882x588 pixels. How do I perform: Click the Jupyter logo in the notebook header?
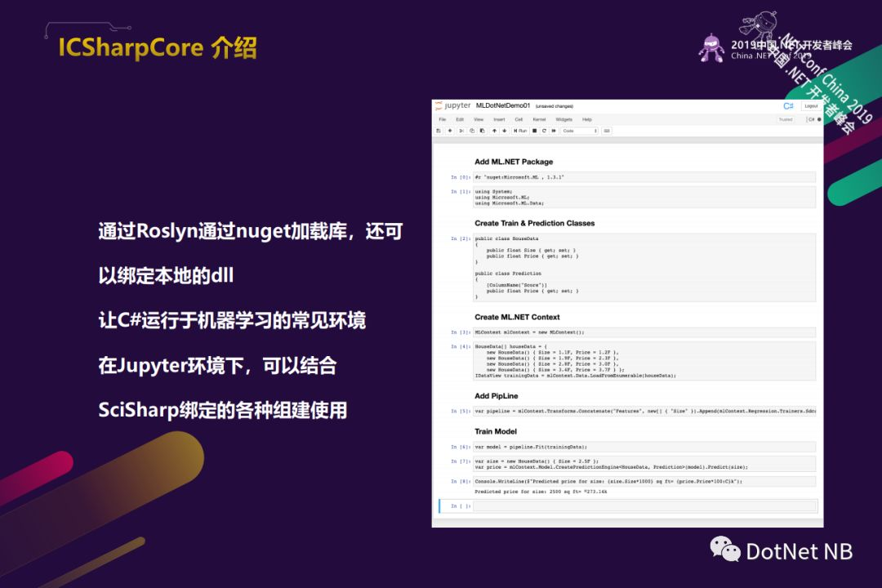pyautogui.click(x=452, y=106)
